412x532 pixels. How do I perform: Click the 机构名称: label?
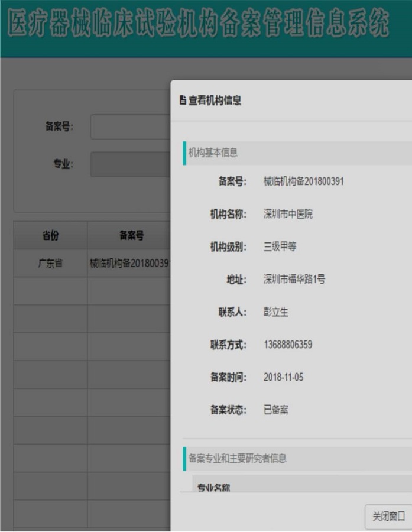point(228,214)
